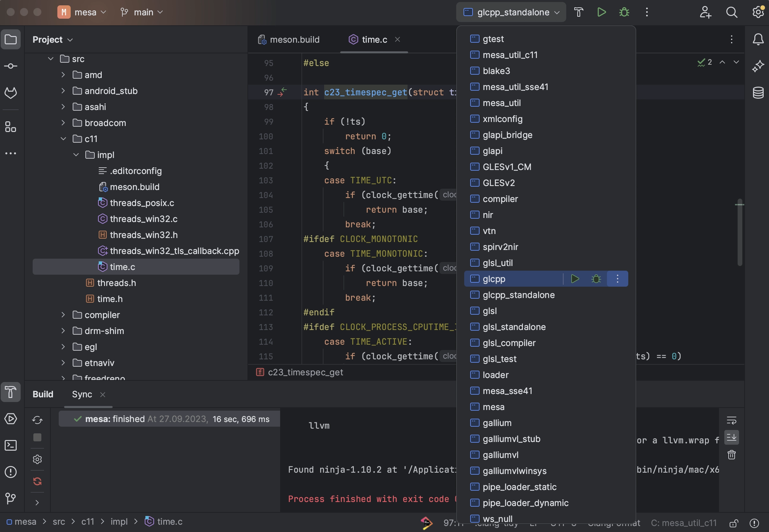Choose gallium from configuration list

(x=546, y=423)
